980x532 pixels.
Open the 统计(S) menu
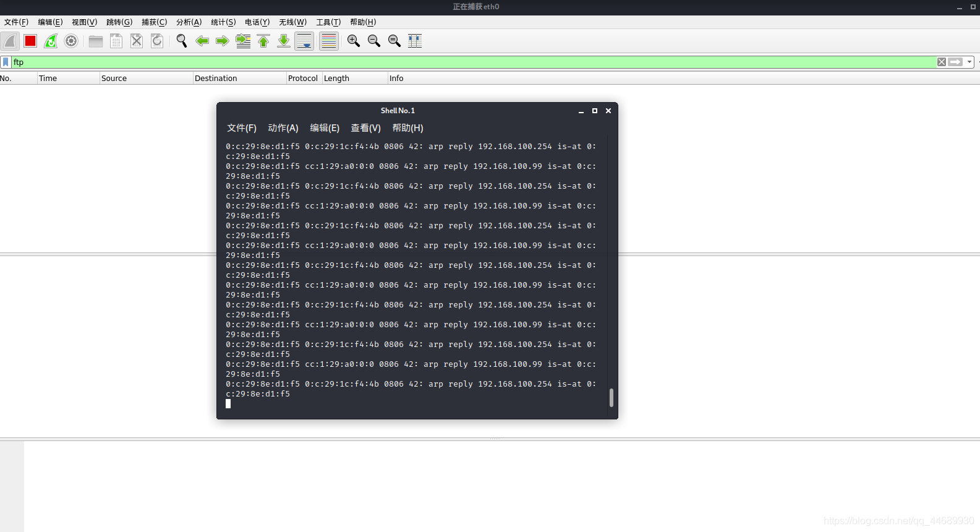[x=223, y=22]
